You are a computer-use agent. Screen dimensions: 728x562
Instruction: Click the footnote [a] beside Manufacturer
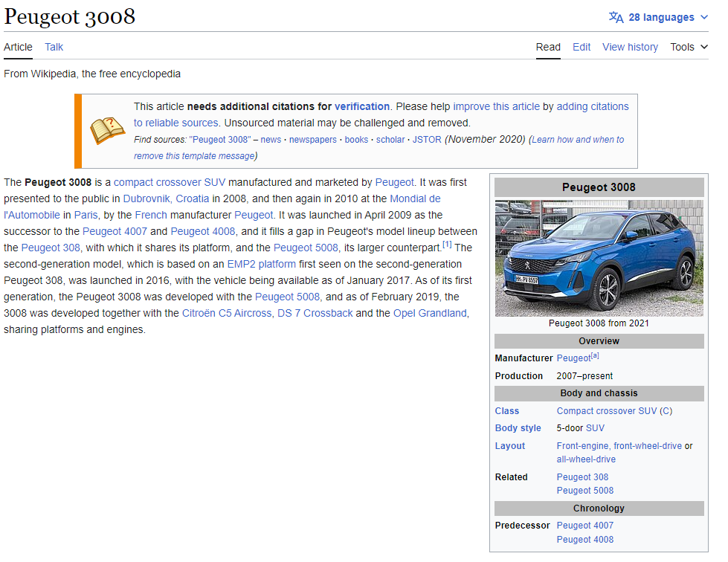coord(595,355)
